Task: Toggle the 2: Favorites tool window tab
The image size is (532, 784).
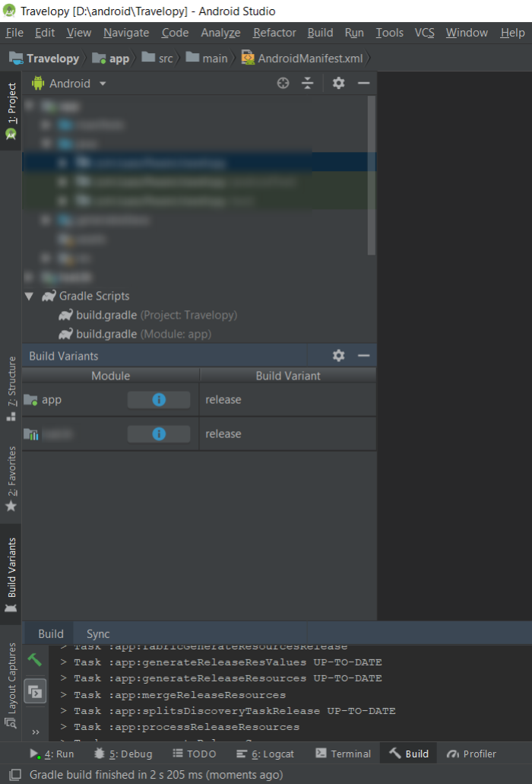Action: (x=11, y=479)
